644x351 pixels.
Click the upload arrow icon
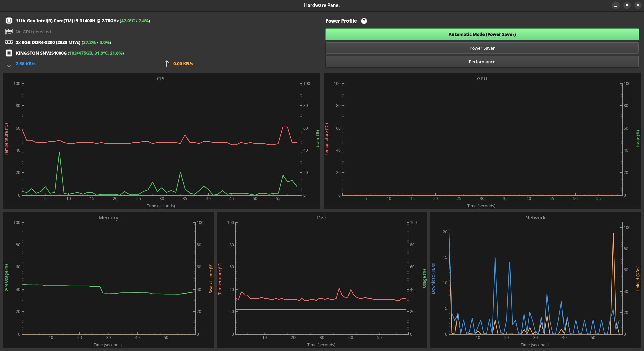coord(167,64)
